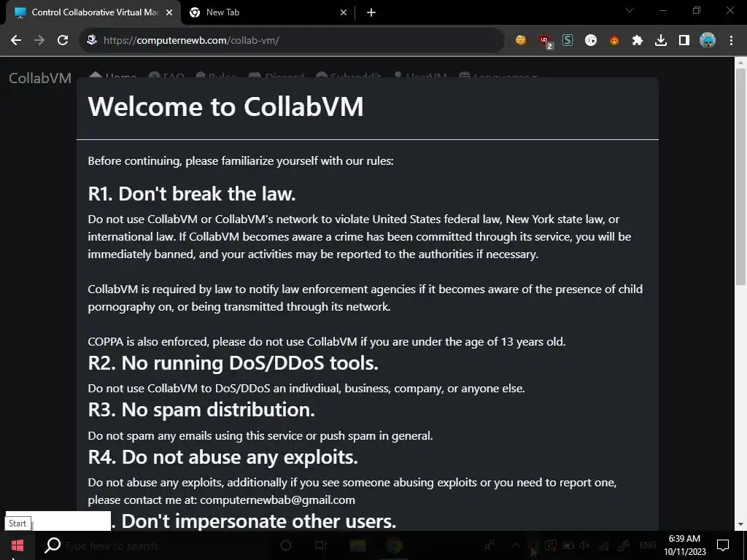
Task: Open the network tray icon
Action: pyautogui.click(x=604, y=545)
